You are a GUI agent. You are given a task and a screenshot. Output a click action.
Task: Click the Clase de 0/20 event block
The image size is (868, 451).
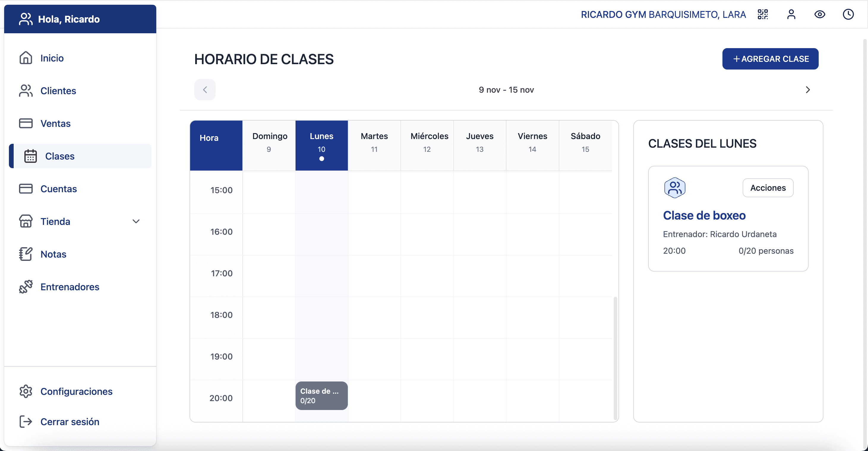click(x=321, y=395)
